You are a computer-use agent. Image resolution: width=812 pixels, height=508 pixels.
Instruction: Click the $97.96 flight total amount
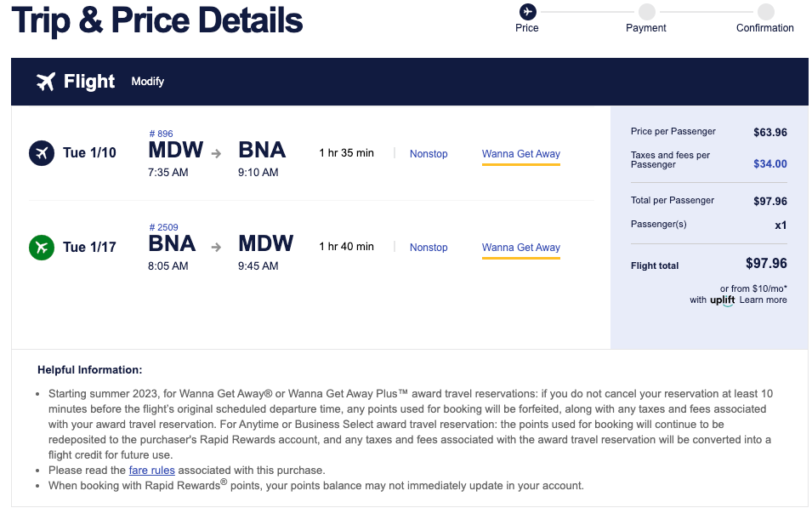pyautogui.click(x=766, y=264)
